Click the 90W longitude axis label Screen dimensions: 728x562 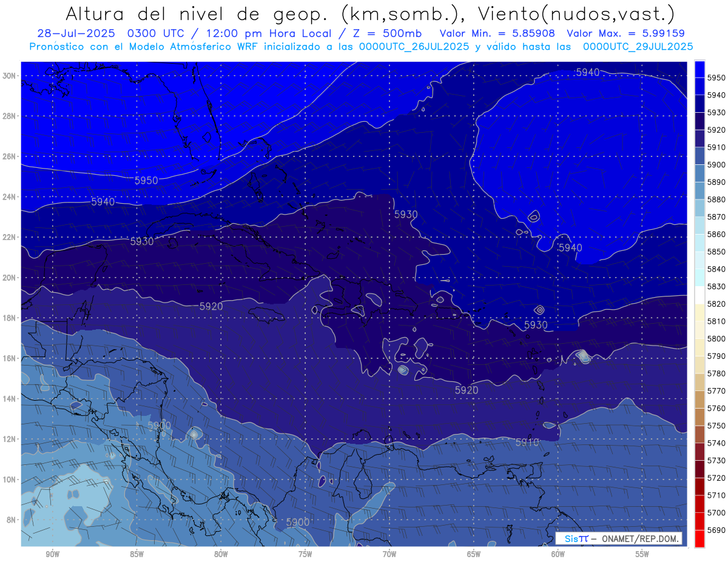(x=53, y=554)
